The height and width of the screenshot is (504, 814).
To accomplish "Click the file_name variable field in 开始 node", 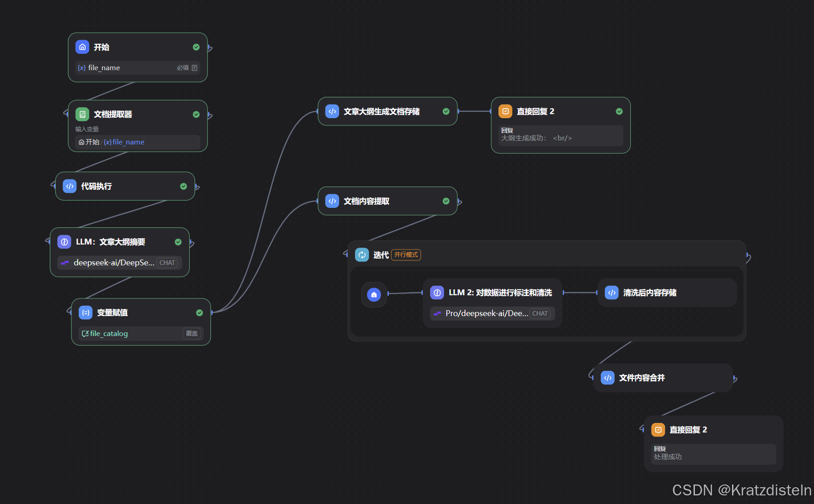I will (138, 68).
